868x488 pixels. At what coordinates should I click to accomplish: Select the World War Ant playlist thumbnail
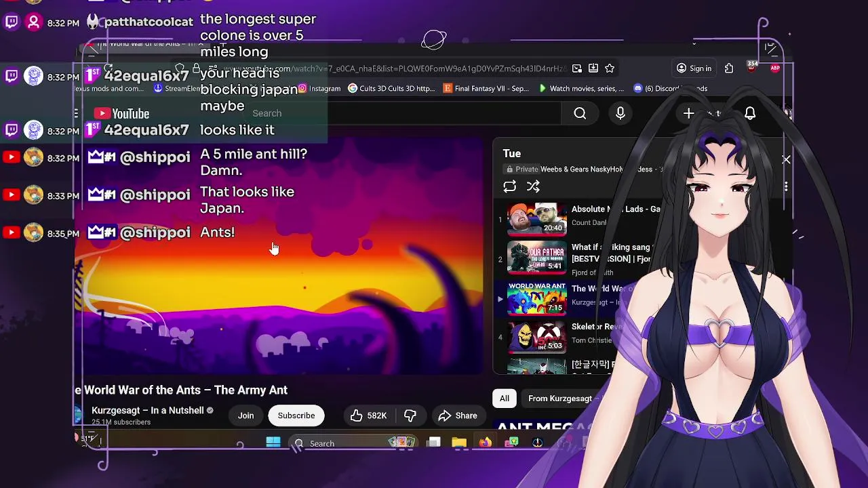pos(536,298)
